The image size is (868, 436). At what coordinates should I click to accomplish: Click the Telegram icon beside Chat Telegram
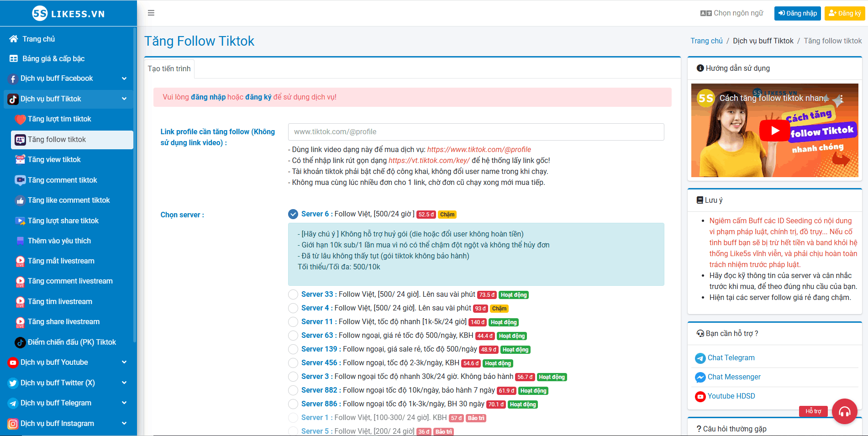click(700, 358)
